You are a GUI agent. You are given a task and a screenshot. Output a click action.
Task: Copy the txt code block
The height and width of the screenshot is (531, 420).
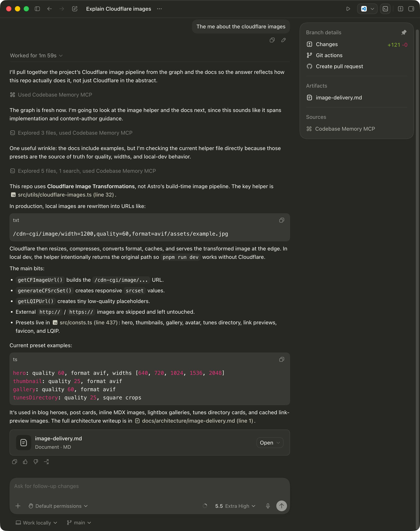[282, 220]
